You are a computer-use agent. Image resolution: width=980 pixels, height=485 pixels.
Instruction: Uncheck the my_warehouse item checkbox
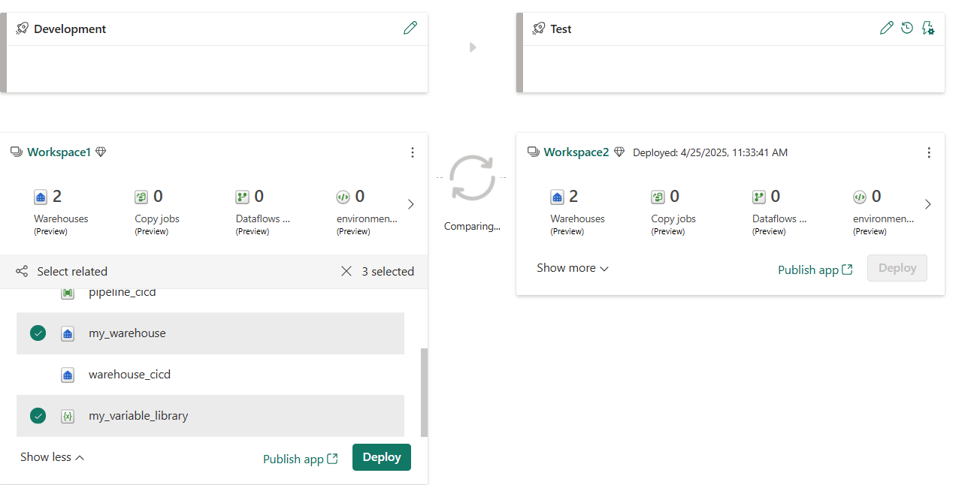click(38, 333)
